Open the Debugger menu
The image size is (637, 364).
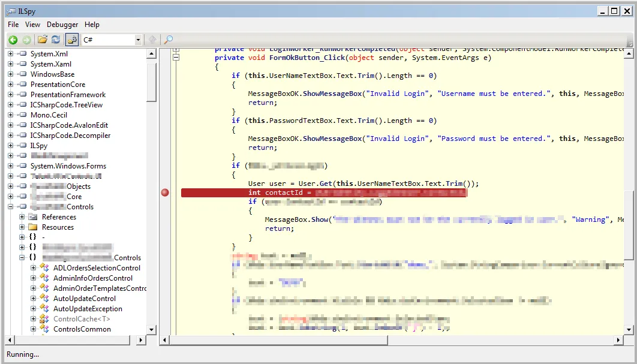coord(62,25)
